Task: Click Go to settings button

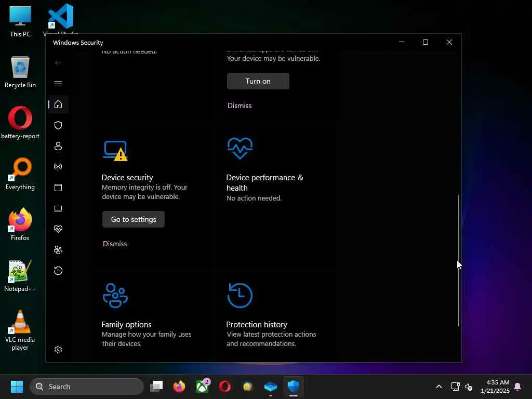Action: pyautogui.click(x=134, y=219)
